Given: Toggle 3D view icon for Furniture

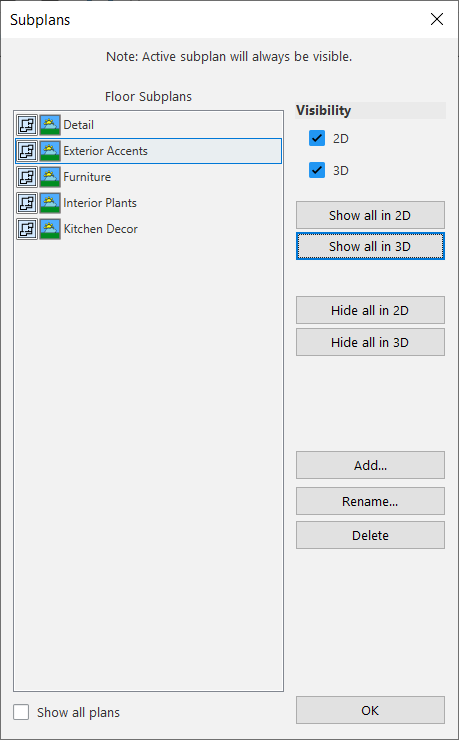Looking at the screenshot, I should click(50, 177).
